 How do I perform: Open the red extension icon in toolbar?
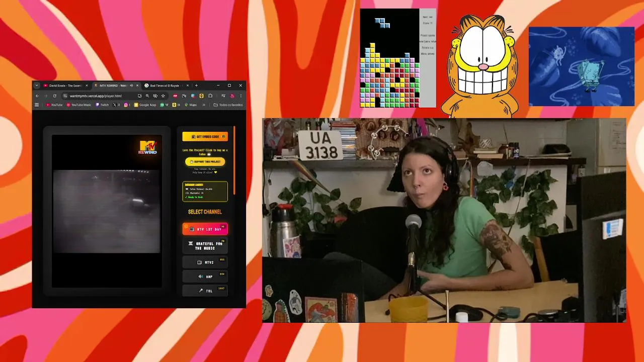[x=175, y=96]
